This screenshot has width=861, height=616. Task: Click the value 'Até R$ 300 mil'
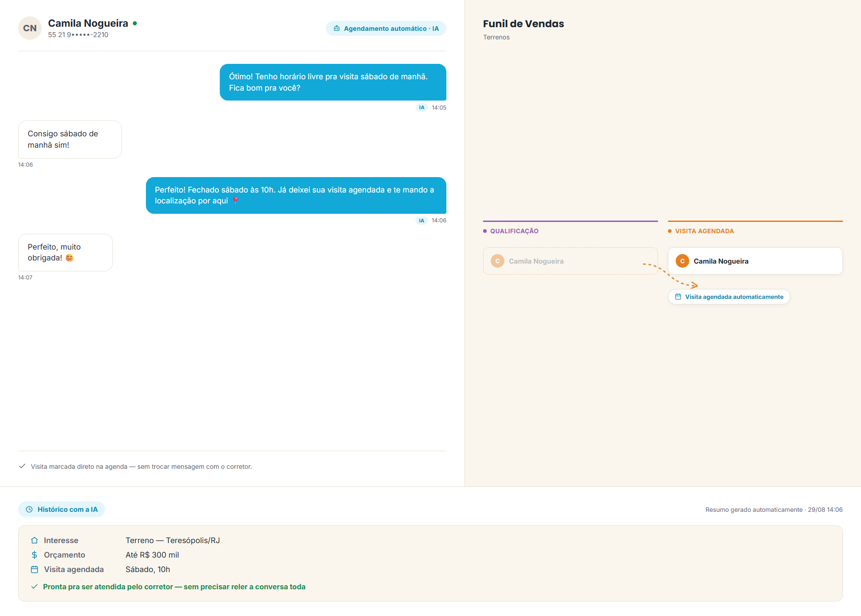point(152,555)
